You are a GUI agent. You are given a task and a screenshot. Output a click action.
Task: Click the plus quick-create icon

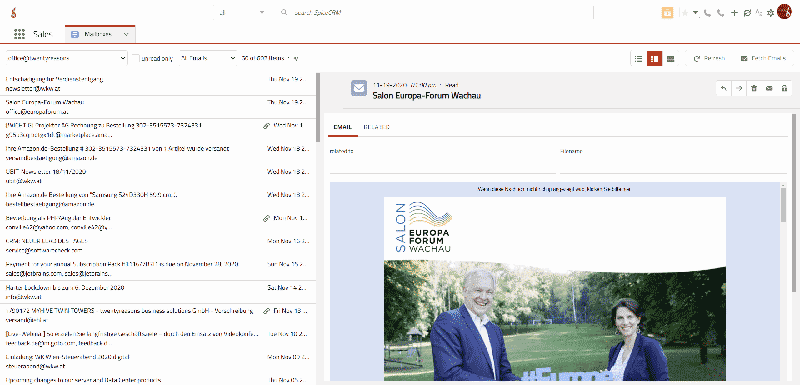coord(734,13)
